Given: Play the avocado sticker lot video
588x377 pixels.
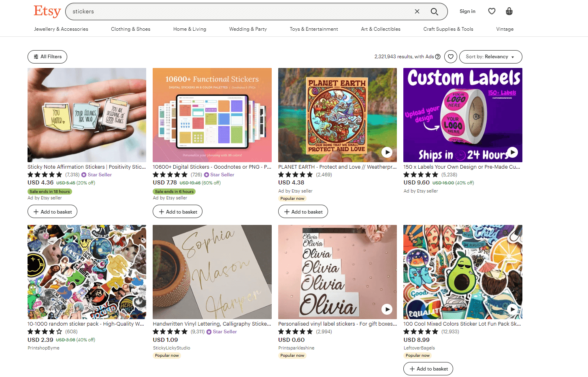Looking at the screenshot, I should tap(512, 309).
